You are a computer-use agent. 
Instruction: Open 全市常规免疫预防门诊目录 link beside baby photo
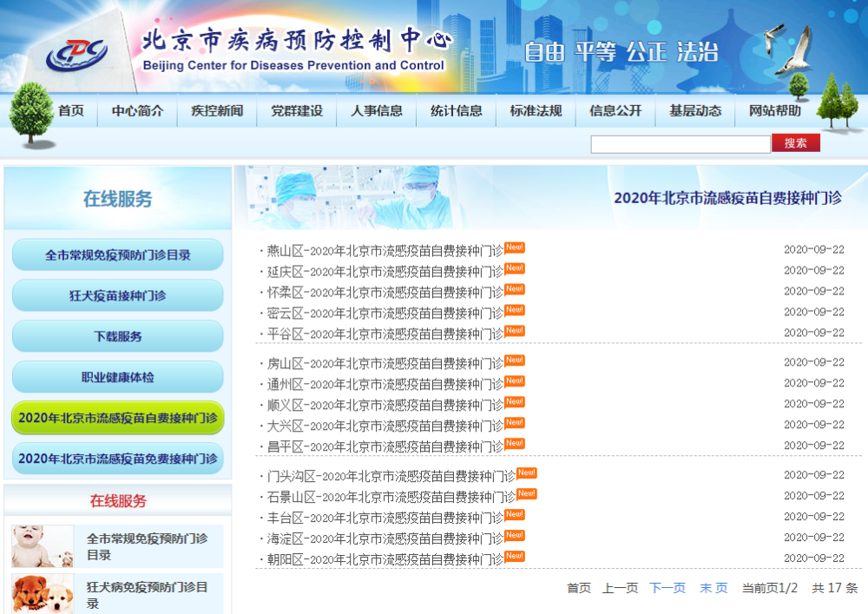click(148, 546)
